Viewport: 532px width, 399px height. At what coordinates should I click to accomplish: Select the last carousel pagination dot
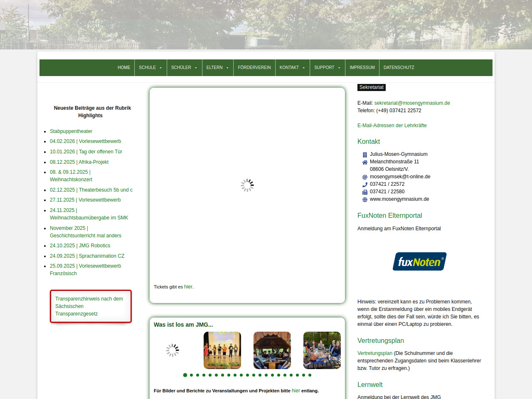click(310, 375)
